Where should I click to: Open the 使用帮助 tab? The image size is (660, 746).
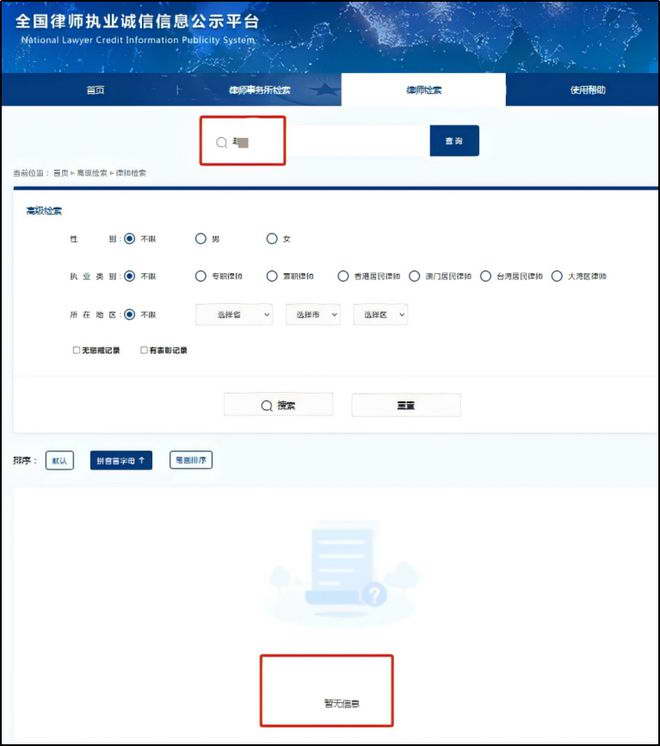(x=587, y=90)
